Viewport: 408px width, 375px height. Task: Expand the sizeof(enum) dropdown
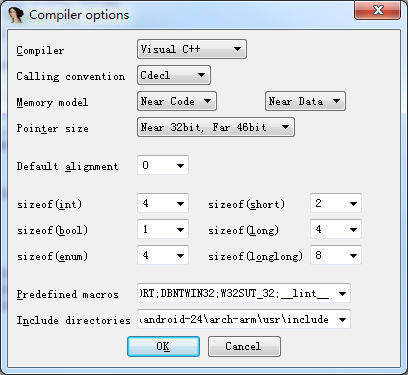click(163, 255)
